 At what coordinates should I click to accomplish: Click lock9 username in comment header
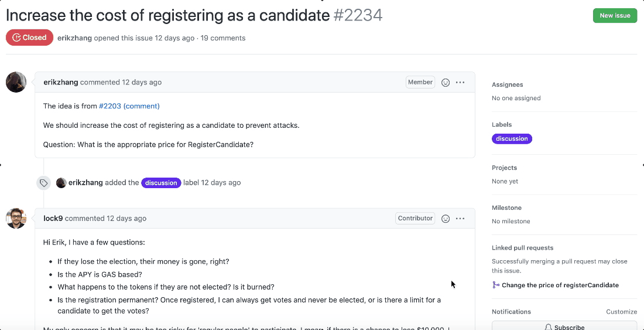tap(53, 219)
